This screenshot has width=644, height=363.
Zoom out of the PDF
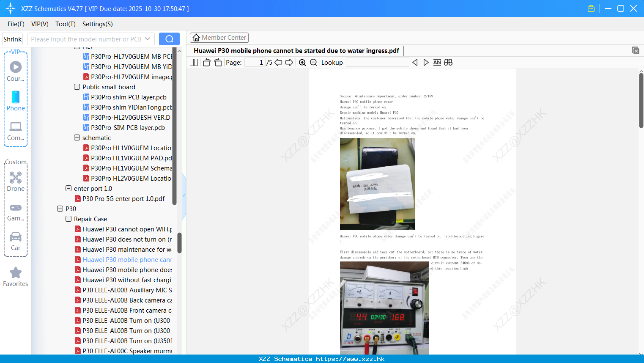(x=314, y=63)
